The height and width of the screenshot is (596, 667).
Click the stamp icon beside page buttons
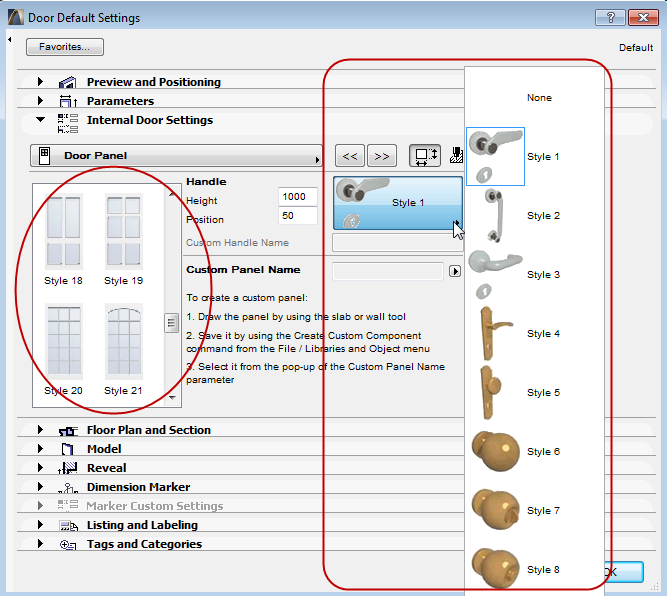(456, 155)
